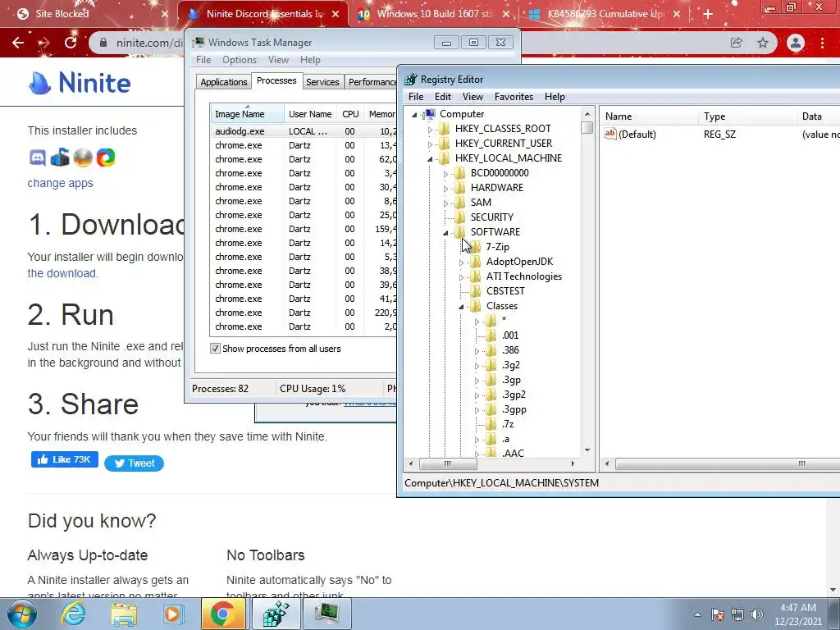Click the Chrome address bar URL field

150,43
